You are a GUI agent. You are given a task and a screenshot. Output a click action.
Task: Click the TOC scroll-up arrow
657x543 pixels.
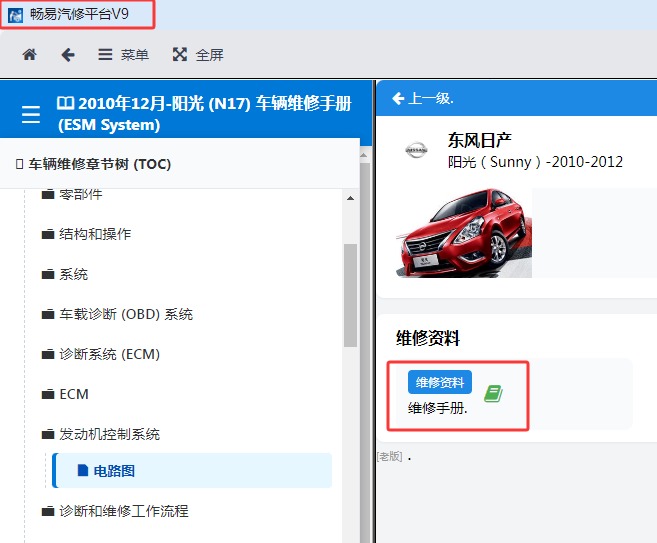[x=351, y=198]
